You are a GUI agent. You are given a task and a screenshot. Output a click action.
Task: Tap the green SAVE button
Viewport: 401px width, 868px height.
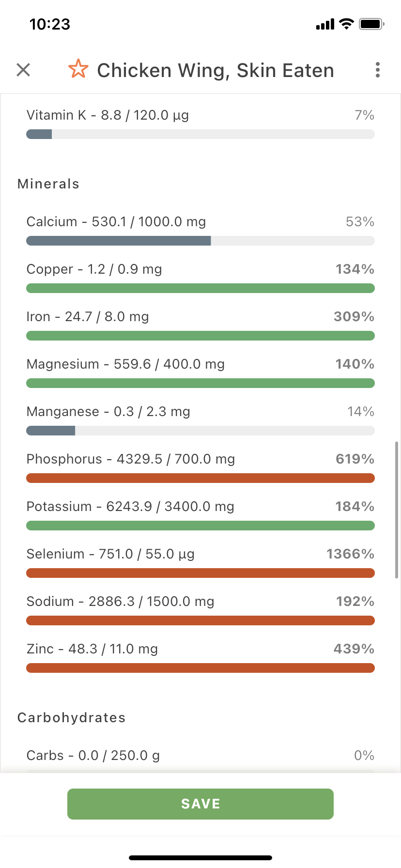pyautogui.click(x=200, y=804)
